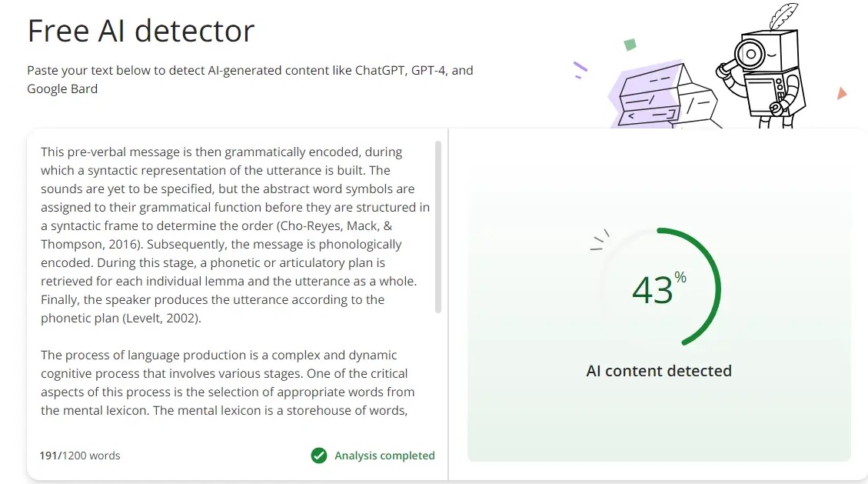Click the feather on the robot's head
The width and height of the screenshot is (868, 484).
coord(783,16)
